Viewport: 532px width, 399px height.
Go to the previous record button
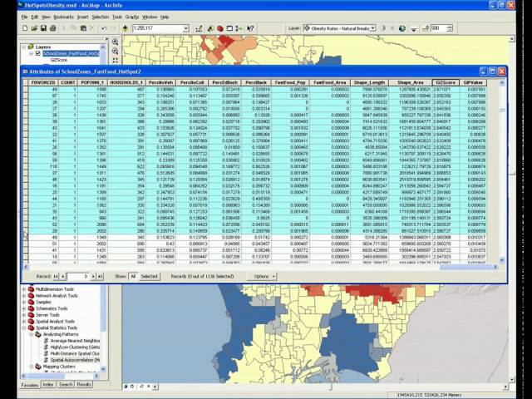[x=63, y=276]
